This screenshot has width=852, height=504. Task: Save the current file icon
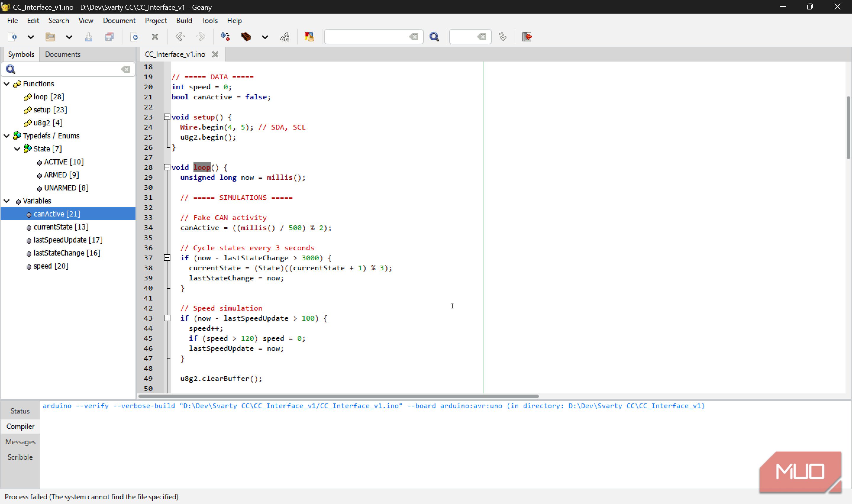(89, 37)
